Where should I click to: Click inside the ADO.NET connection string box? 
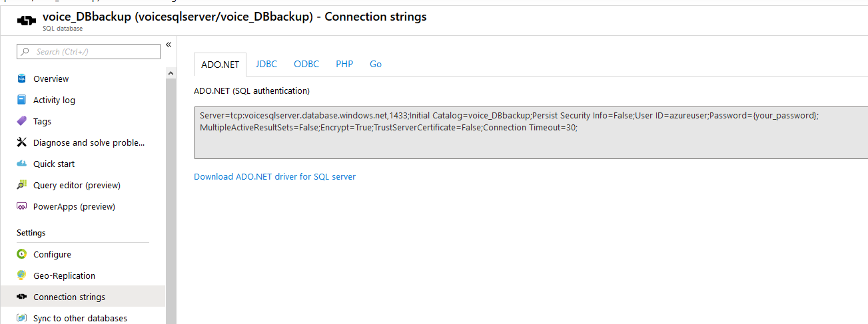(531, 132)
